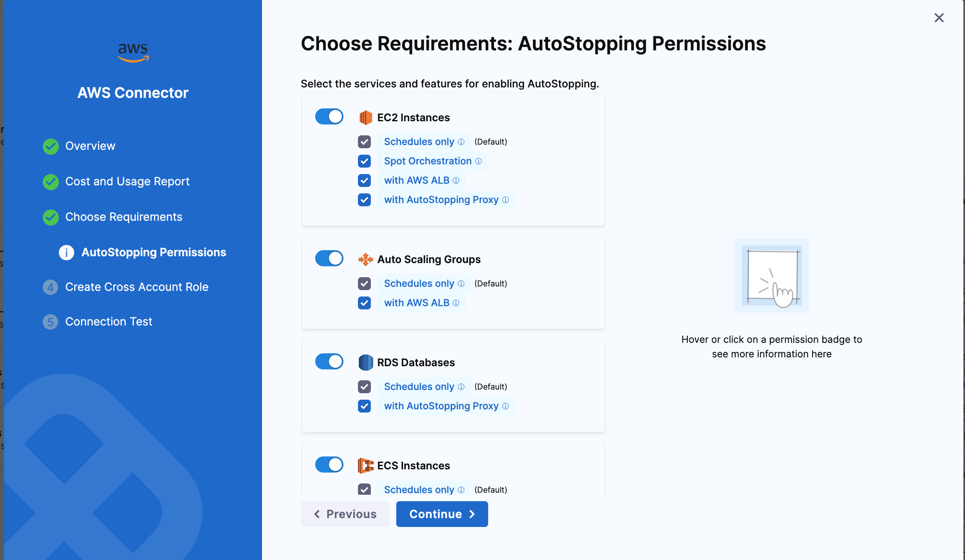Click info icon next to EC2 Schedules only
Image resolution: width=965 pixels, height=560 pixels.
point(461,142)
